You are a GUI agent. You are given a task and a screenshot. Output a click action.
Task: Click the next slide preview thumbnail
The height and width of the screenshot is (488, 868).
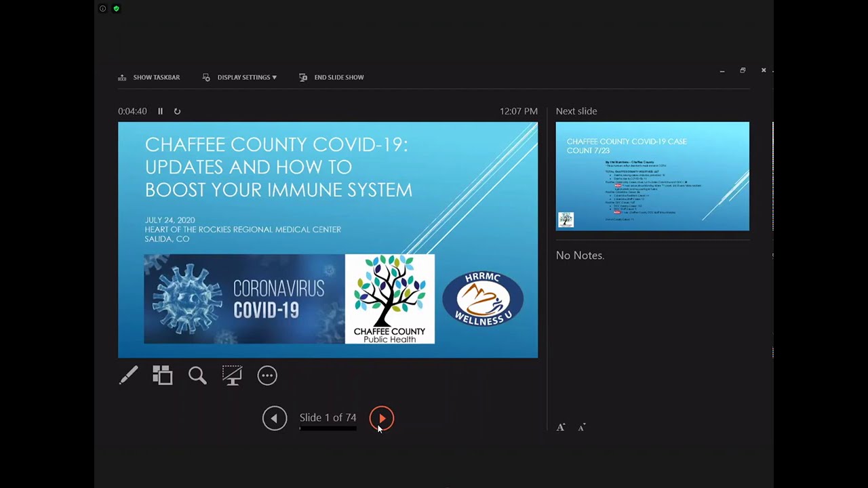652,176
